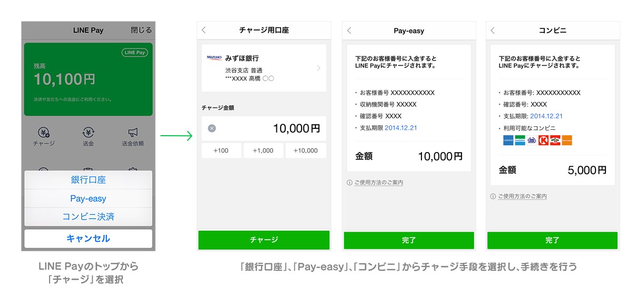The width and height of the screenshot is (644, 303).
Task: Click the Seven-Eleven store logo
Action: tap(555, 140)
